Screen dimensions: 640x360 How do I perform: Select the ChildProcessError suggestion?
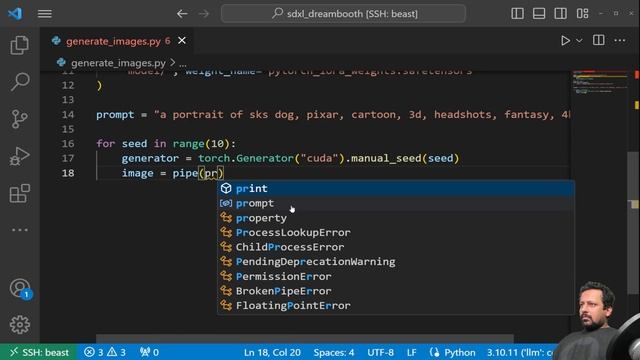(396, 247)
